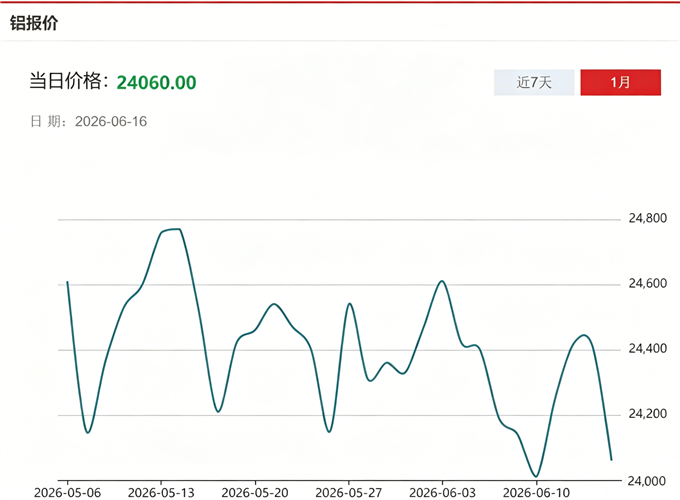
Task: Click the chart peak near 2026-05-13
Action: point(173,229)
